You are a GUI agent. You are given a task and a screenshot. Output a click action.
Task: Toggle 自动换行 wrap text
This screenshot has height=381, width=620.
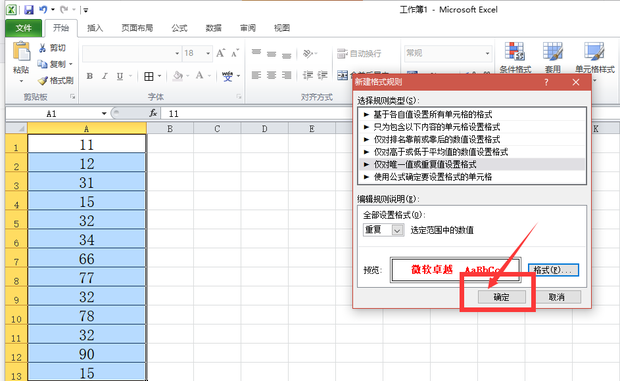[359, 53]
